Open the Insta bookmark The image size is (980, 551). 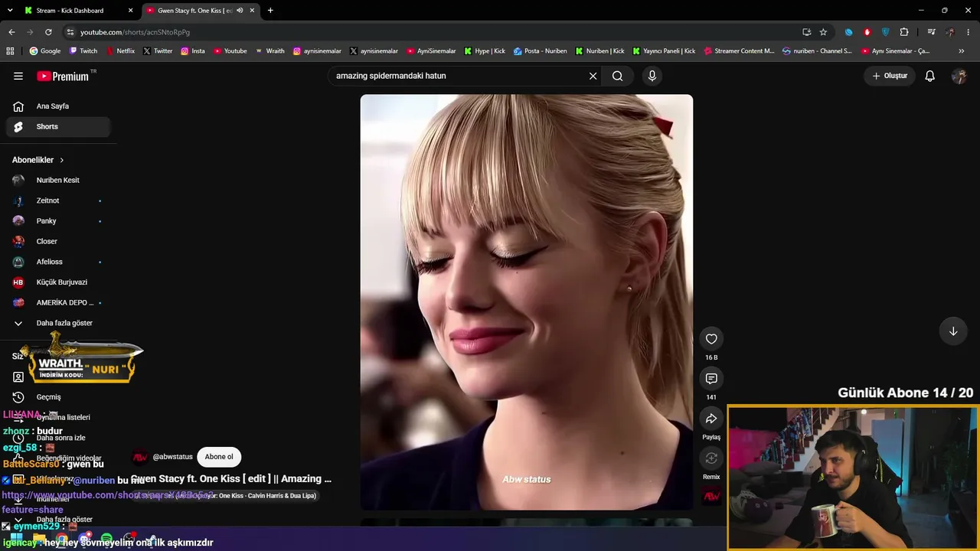[193, 51]
